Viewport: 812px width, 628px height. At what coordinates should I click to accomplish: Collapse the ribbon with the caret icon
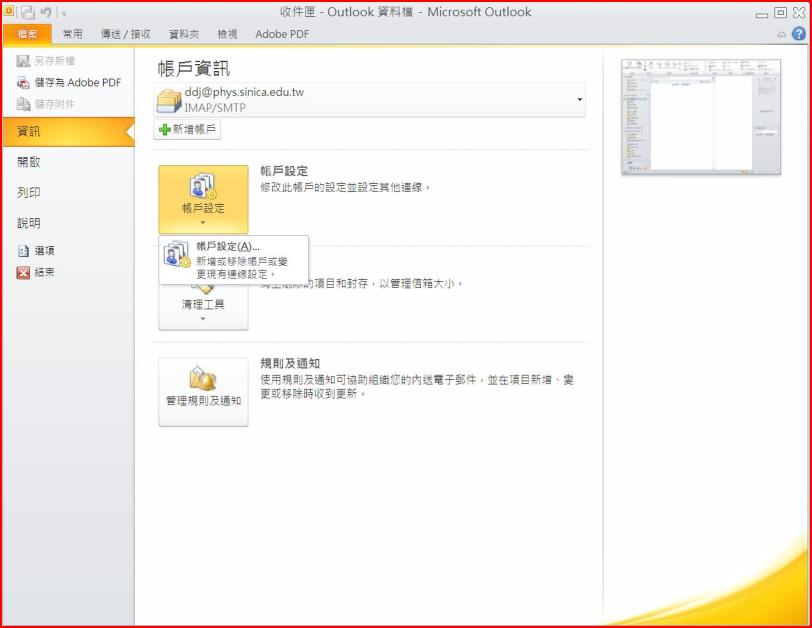pyautogui.click(x=781, y=35)
